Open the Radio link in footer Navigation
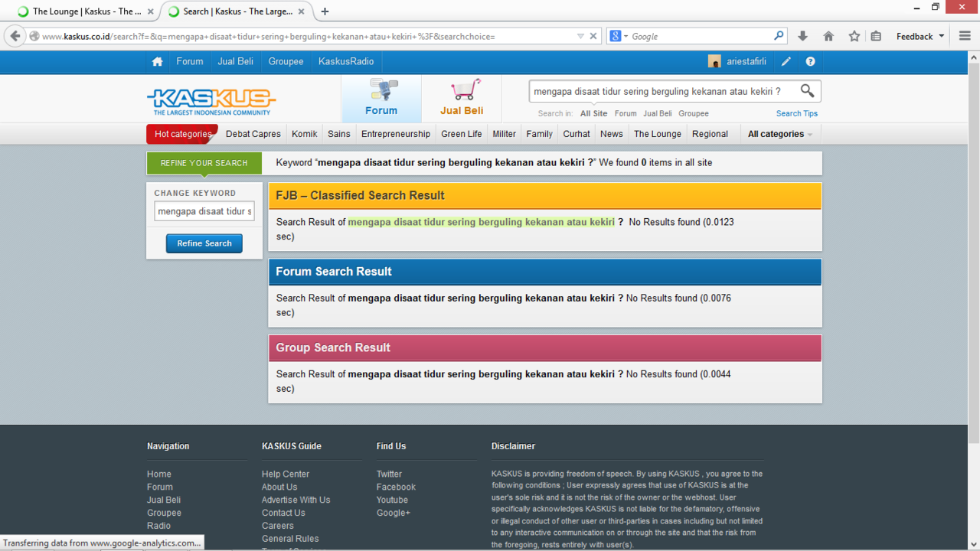Viewport: 980px width, 551px height. pos(159,526)
